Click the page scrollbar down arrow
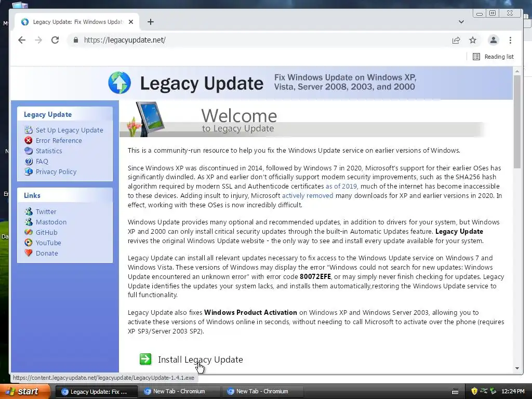Viewport: 532px width, 399px height. coord(517,368)
